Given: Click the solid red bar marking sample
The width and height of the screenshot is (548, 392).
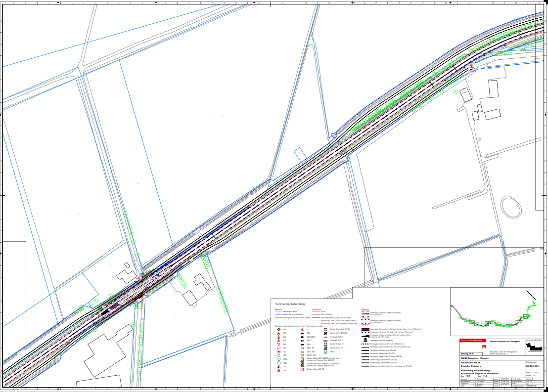Looking at the screenshot, I should tap(365, 329).
